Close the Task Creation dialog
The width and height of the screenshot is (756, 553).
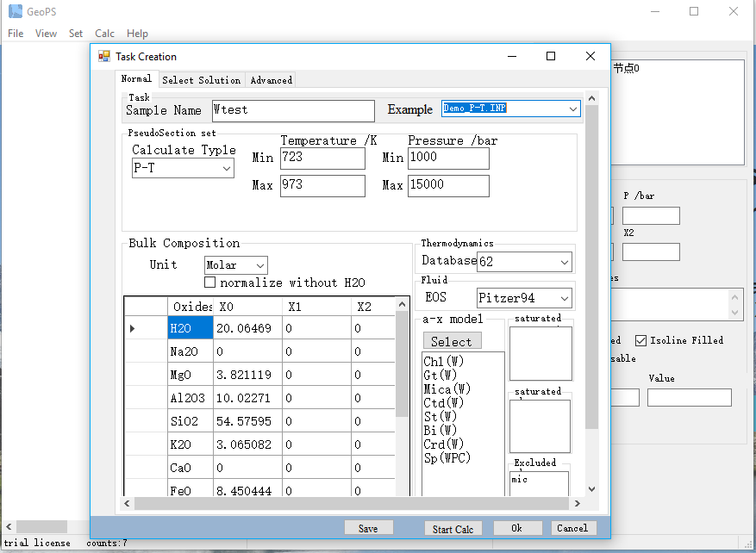coord(590,56)
